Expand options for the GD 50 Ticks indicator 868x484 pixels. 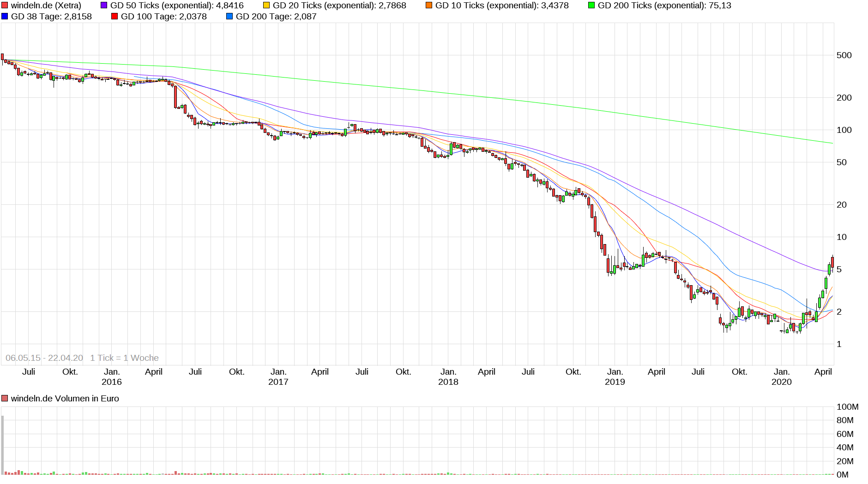[104, 6]
